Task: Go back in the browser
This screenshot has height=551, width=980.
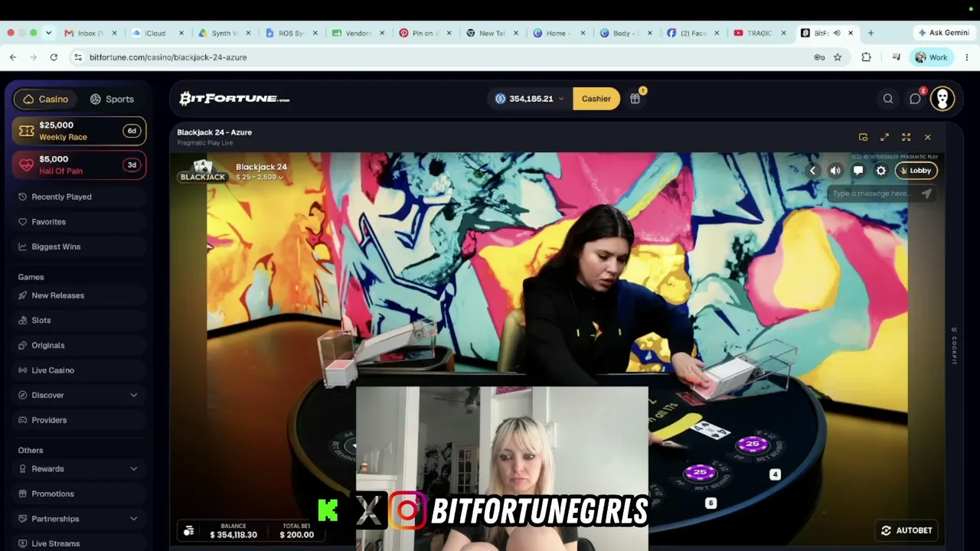Action: click(13, 57)
